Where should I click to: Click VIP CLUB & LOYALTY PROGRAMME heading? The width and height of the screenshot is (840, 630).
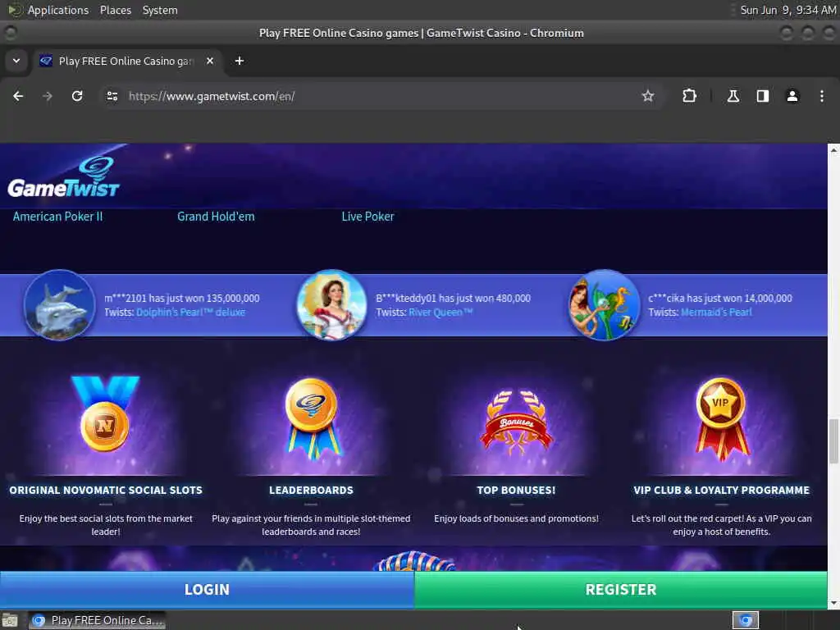(721, 491)
